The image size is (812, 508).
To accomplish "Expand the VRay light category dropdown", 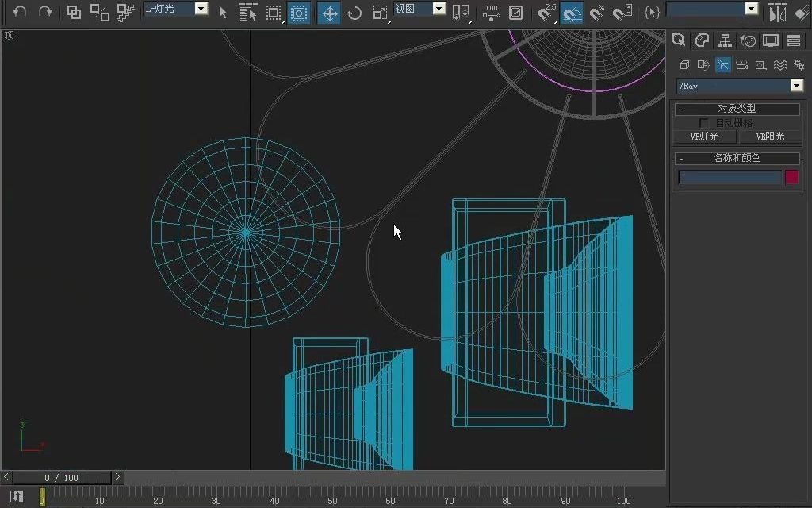I will (797, 86).
